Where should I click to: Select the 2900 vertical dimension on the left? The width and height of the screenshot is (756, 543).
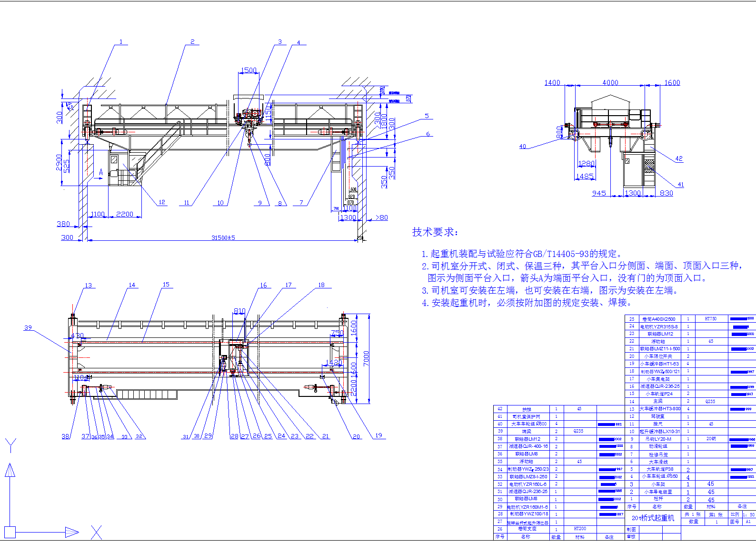[x=59, y=162]
